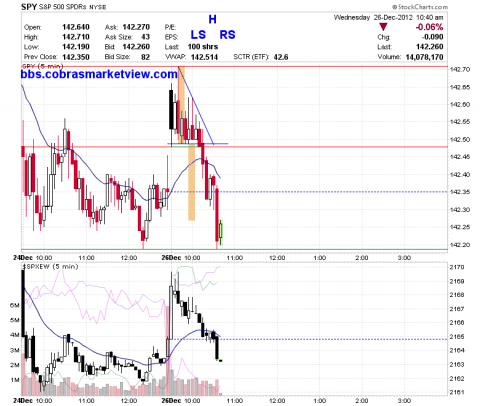Click the Low value 142.190
The image size is (480, 406).
point(76,47)
